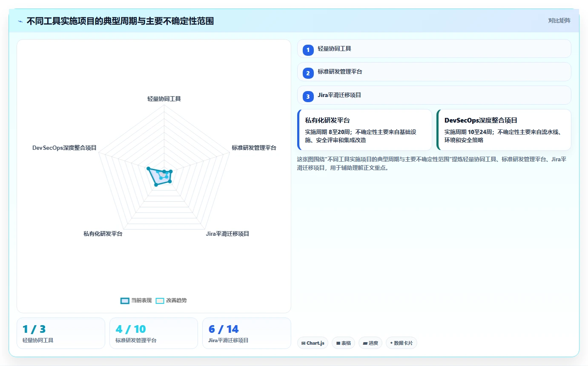588x366 pixels.
Task: Select the 数据卡片 tag chip
Action: [x=402, y=343]
